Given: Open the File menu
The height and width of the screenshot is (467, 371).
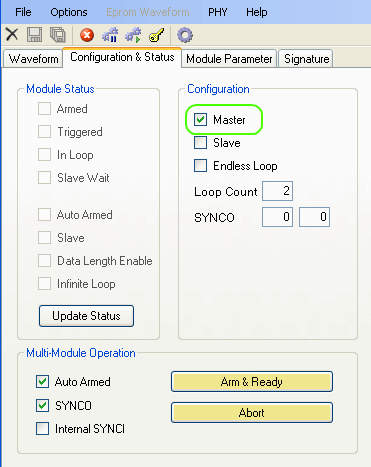Looking at the screenshot, I should pyautogui.click(x=23, y=12).
